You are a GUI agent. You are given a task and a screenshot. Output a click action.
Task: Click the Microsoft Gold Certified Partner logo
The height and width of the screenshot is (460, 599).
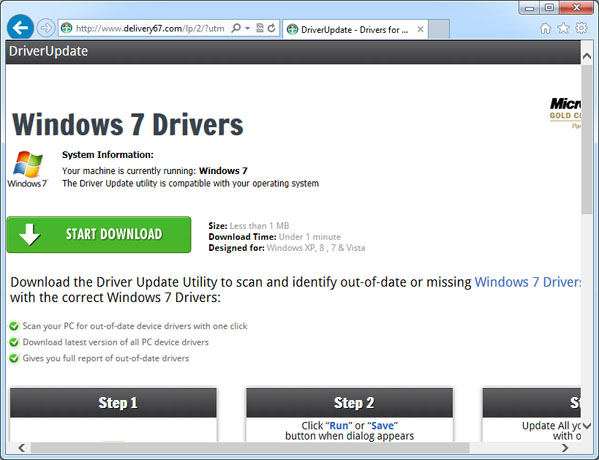tap(565, 113)
